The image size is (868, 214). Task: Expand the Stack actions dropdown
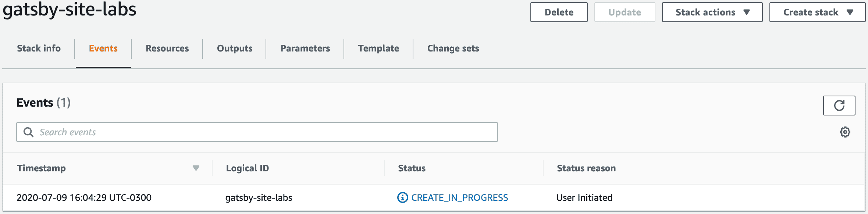(712, 12)
